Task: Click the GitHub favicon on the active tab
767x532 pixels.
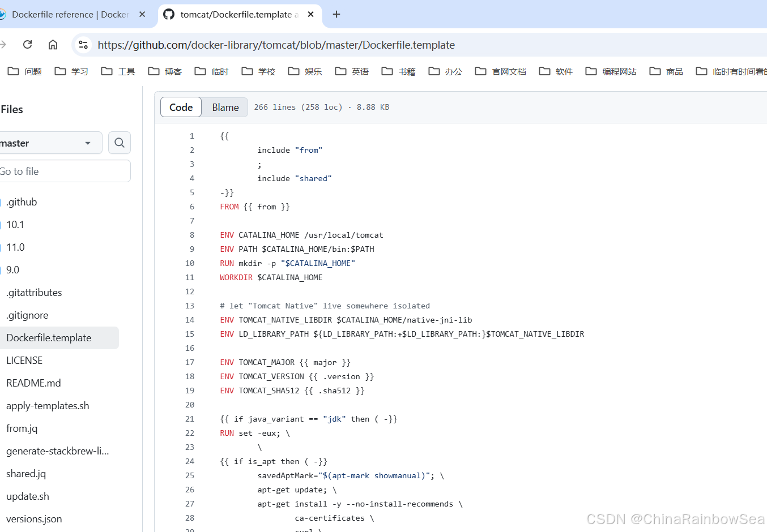Action: pos(168,15)
